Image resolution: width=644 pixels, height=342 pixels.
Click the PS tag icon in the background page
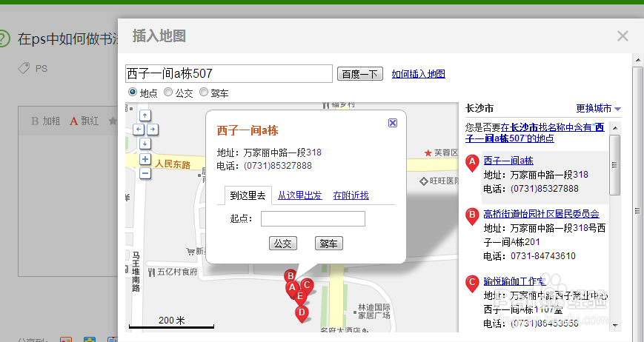pos(24,67)
